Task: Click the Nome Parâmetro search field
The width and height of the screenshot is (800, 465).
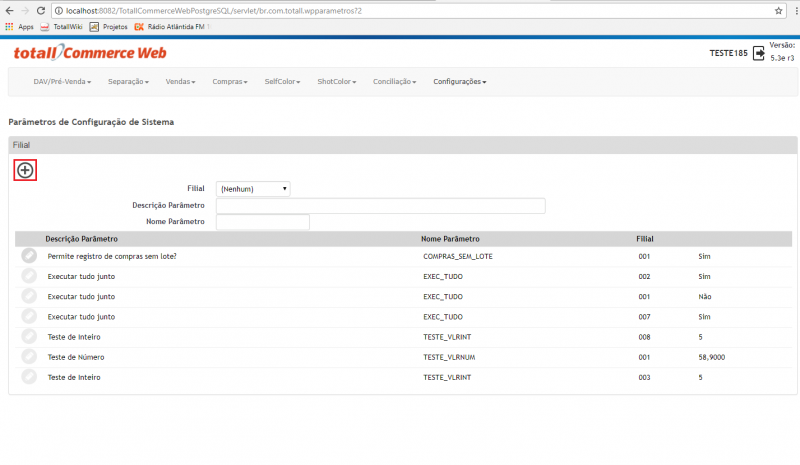Action: click(x=262, y=222)
